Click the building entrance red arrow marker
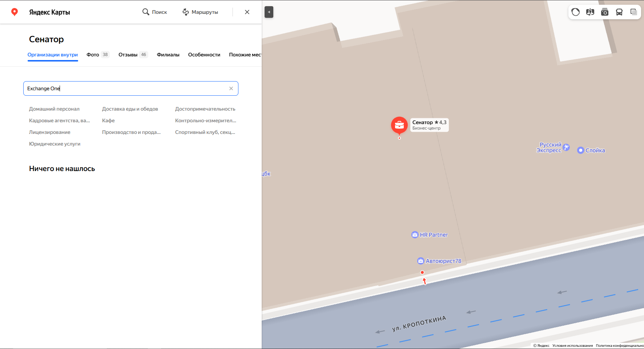The height and width of the screenshot is (349, 644). 424,281
